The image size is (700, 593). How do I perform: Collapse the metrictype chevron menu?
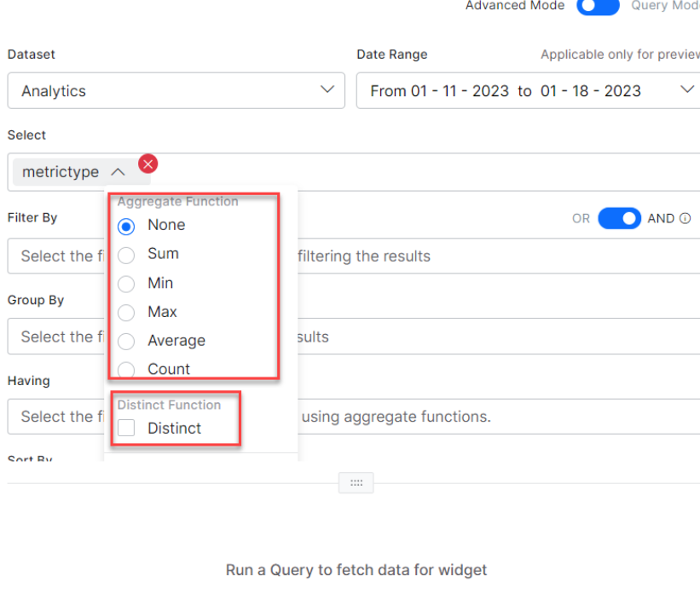118,172
